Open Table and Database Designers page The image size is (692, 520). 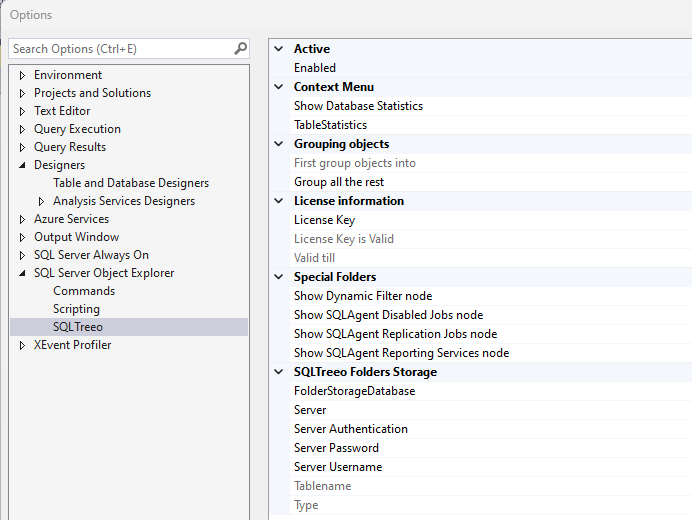(x=131, y=183)
